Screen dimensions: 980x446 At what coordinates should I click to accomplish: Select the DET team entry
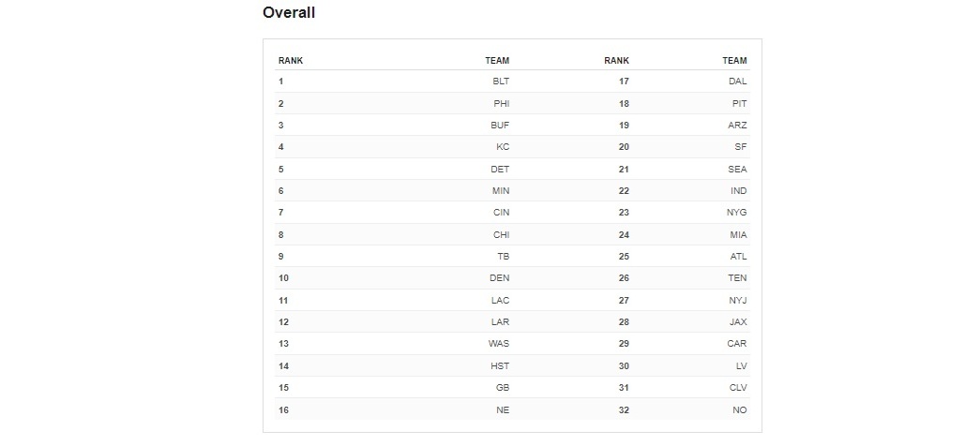pyautogui.click(x=501, y=170)
